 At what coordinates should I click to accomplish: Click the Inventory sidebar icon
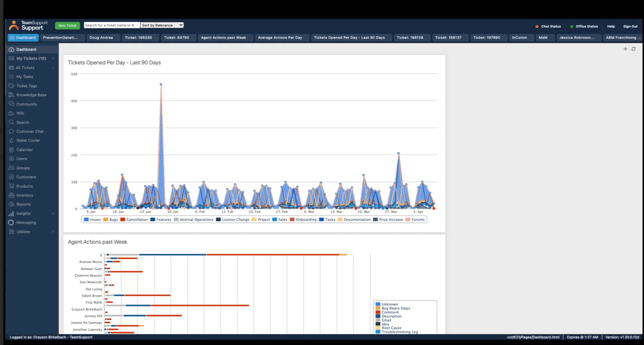[11, 195]
